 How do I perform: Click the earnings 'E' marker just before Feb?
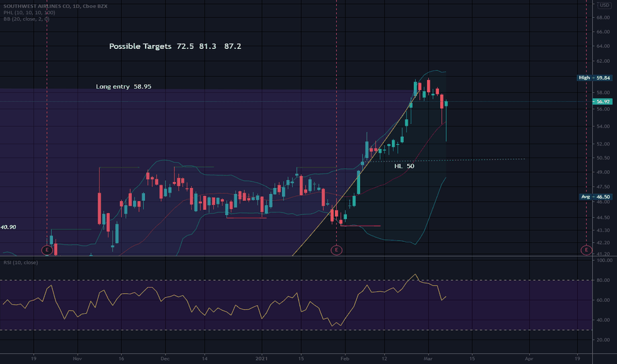pyautogui.click(x=336, y=250)
